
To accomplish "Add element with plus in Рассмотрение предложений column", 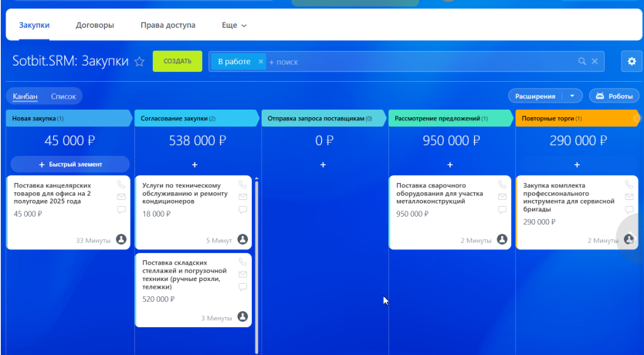I will [x=449, y=164].
